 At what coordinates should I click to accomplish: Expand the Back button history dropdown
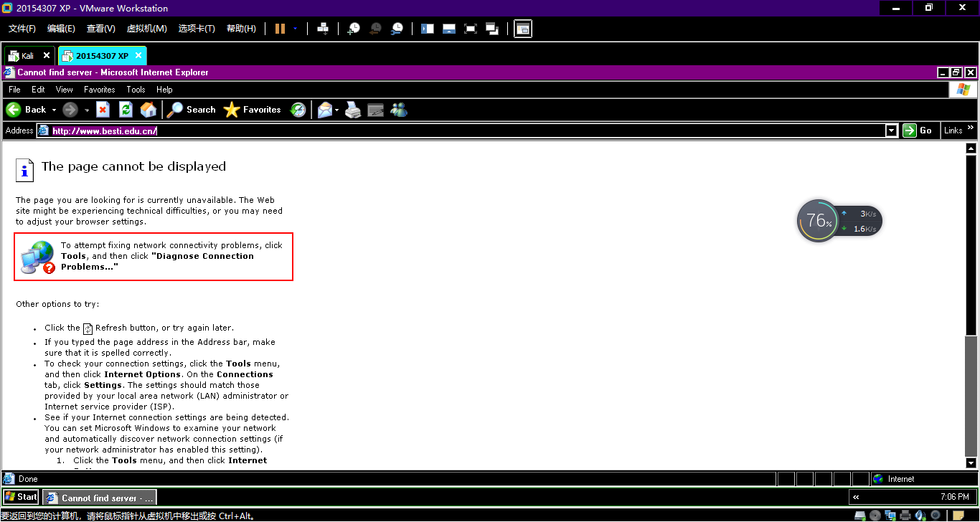[54, 110]
